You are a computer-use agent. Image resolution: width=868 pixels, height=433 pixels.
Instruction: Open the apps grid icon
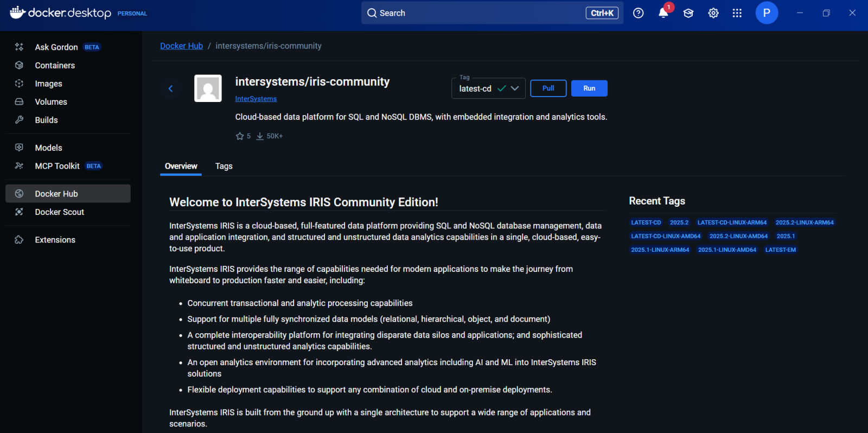737,13
